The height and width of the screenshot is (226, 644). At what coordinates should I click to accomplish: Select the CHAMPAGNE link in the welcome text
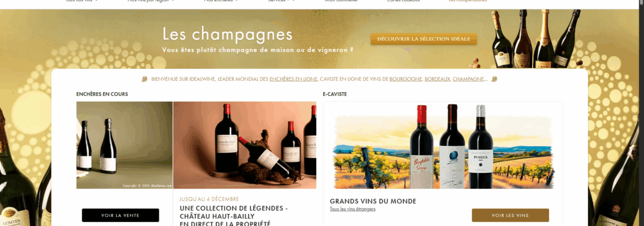pos(468,79)
